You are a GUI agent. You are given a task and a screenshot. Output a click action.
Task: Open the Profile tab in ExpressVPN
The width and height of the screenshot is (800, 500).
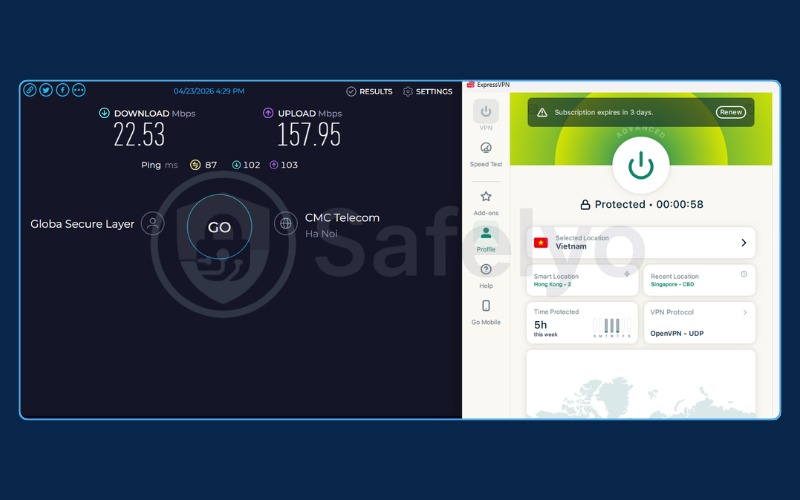486,239
